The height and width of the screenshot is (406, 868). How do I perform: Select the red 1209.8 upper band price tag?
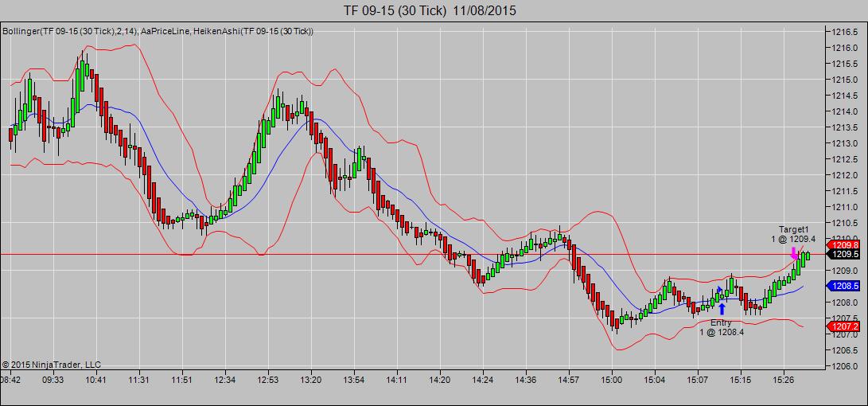(x=843, y=245)
